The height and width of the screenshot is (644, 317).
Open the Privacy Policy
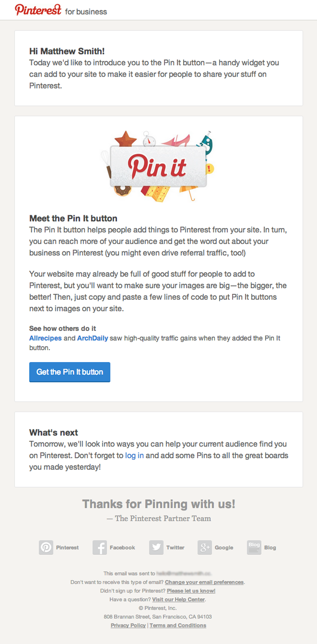[x=128, y=625]
